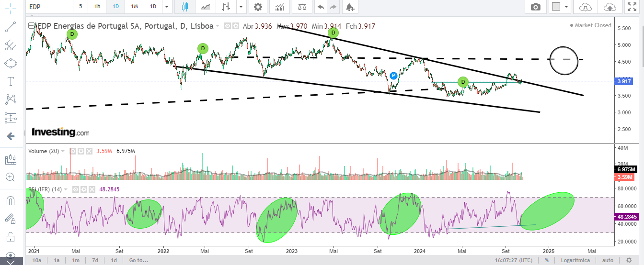Open the compare symbols scale icon
644x265 pixels.
point(302,7)
